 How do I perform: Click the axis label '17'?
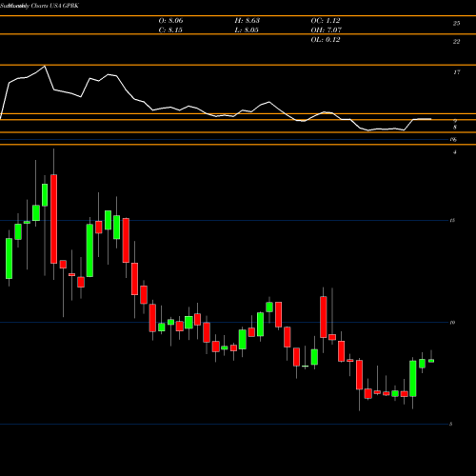tap(456, 72)
